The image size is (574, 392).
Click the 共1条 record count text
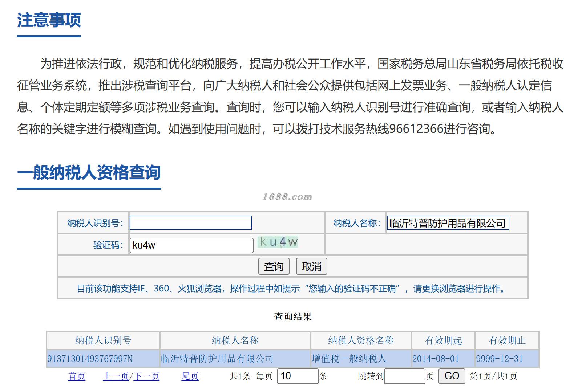(x=240, y=376)
